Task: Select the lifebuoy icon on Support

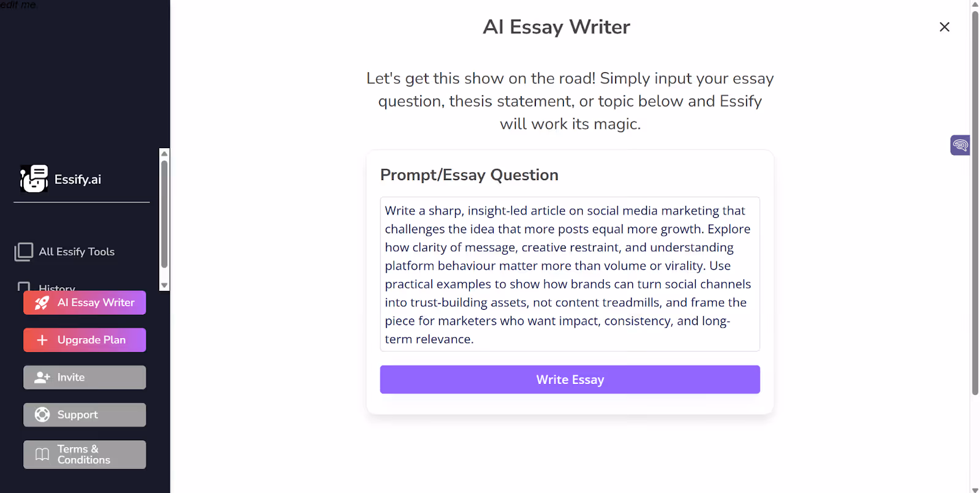Action: [x=42, y=415]
